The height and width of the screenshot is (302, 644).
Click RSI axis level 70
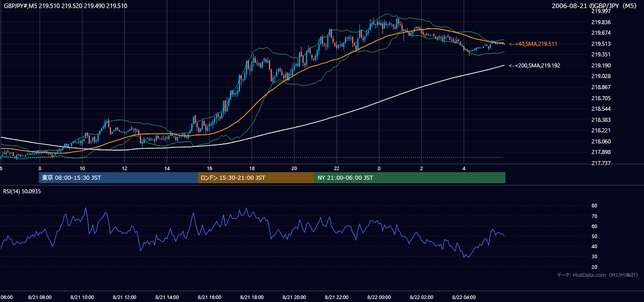(x=594, y=216)
